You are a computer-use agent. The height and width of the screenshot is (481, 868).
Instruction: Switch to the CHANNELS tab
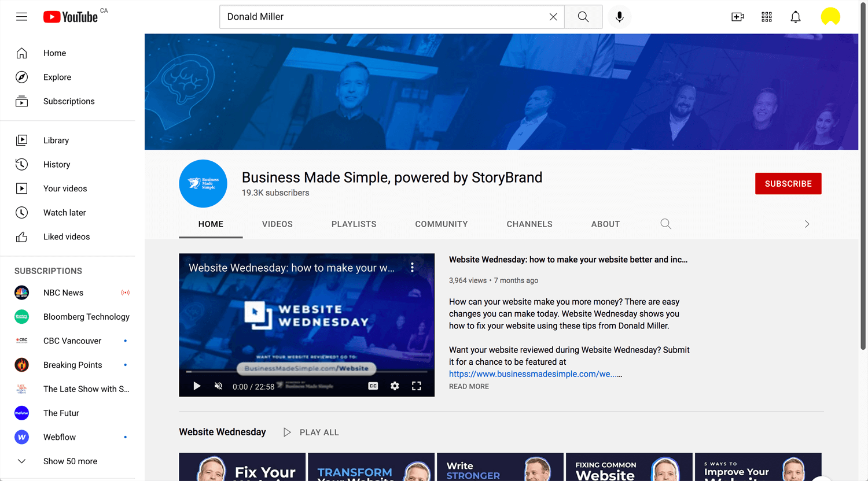tap(529, 224)
